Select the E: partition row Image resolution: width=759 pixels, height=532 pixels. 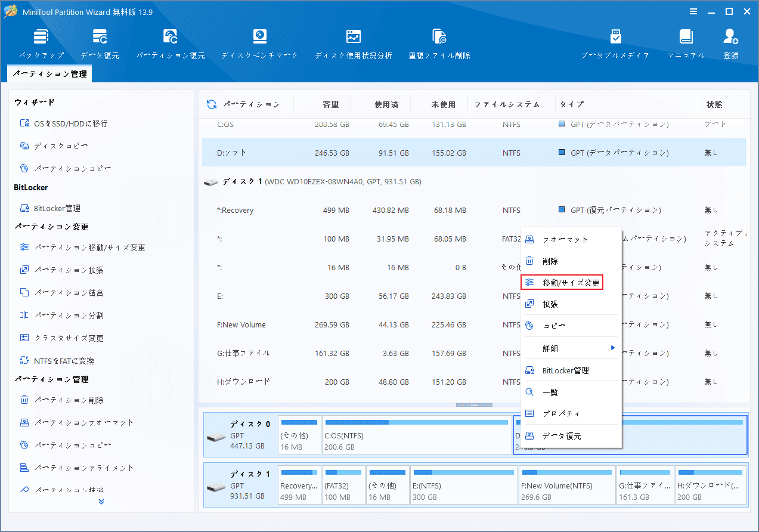tap(361, 296)
